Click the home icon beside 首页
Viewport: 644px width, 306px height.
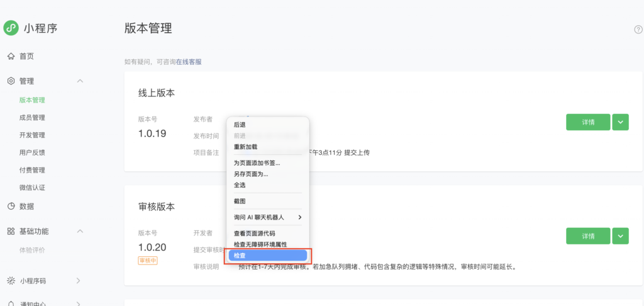(x=11, y=56)
